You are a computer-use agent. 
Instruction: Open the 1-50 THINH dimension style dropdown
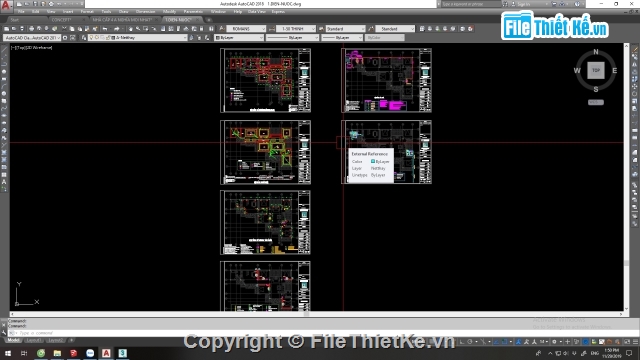[x=296, y=29]
